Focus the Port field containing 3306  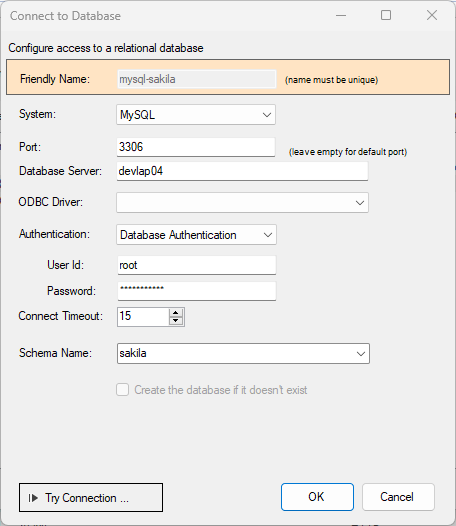[x=196, y=147]
